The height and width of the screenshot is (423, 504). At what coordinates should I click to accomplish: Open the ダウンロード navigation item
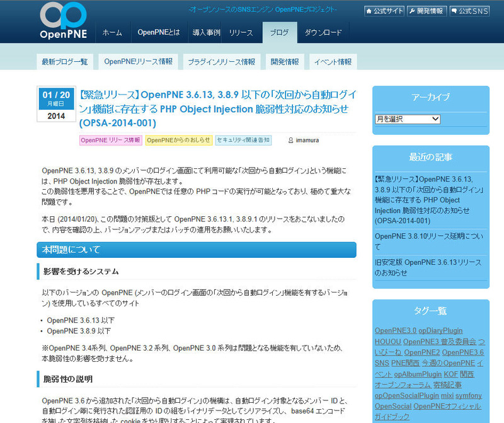(323, 32)
